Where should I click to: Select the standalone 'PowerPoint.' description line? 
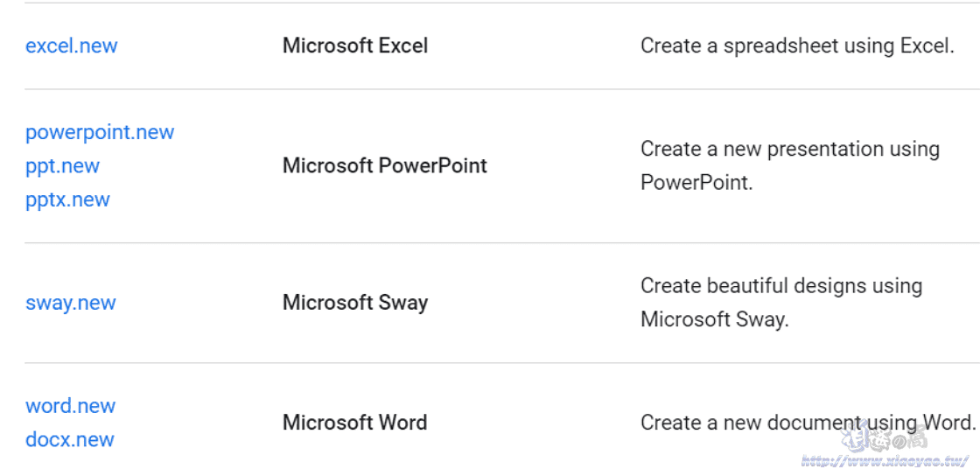pyautogui.click(x=696, y=183)
